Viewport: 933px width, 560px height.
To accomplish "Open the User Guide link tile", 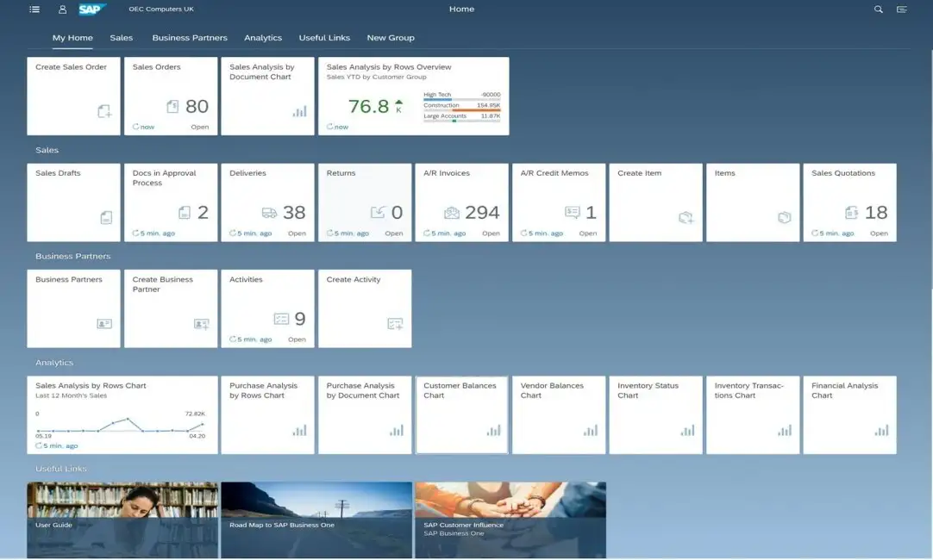I will click(x=122, y=520).
